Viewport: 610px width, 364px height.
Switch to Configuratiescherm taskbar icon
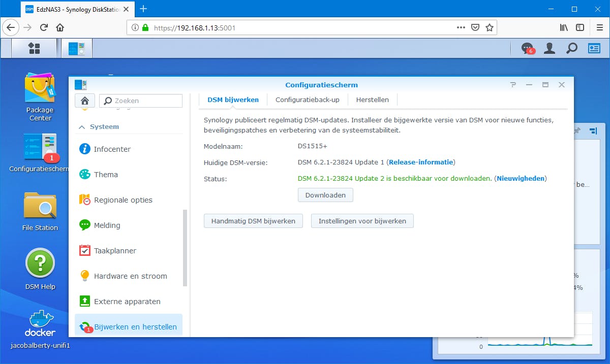coord(77,48)
